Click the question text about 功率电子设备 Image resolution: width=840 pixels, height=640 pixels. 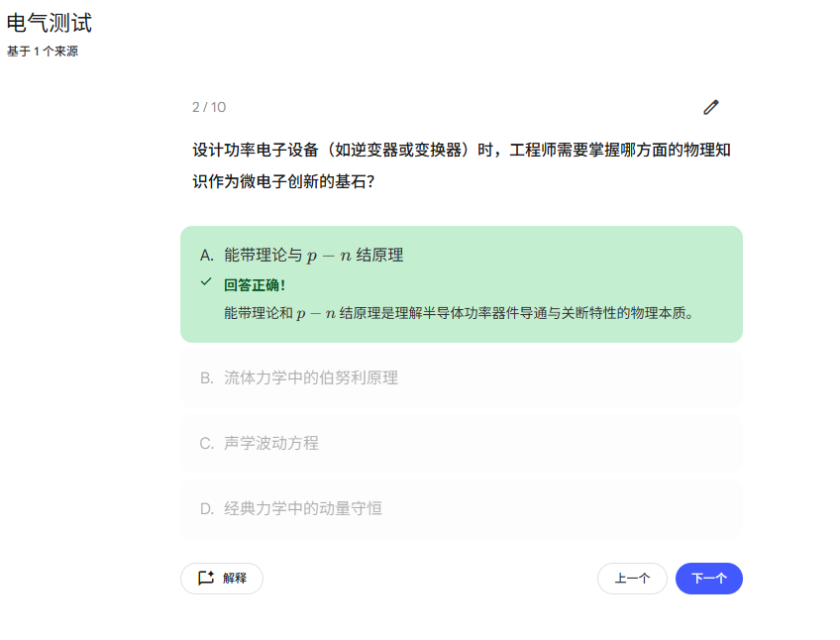462,165
